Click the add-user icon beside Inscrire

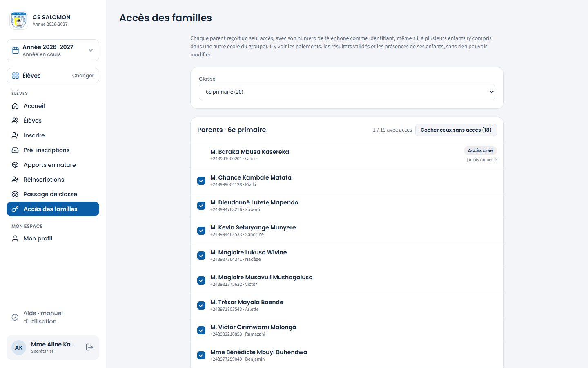tap(15, 135)
